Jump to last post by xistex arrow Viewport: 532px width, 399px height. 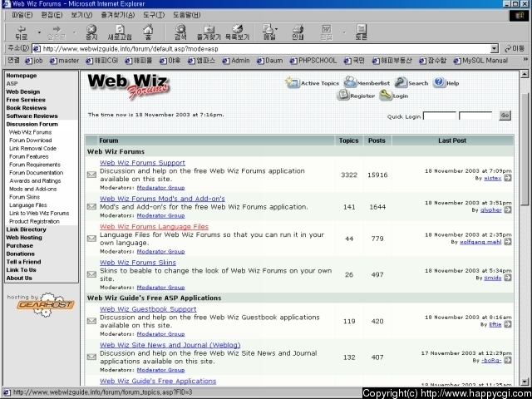[x=508, y=178]
